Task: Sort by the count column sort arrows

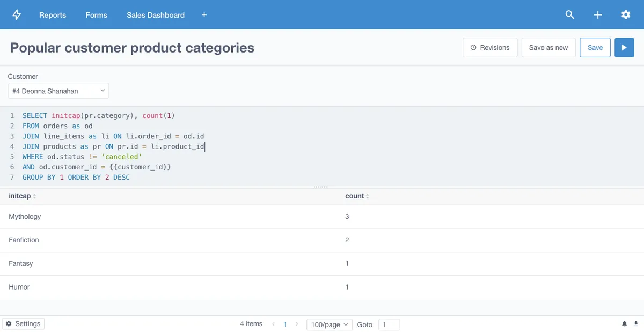Action: coord(368,196)
